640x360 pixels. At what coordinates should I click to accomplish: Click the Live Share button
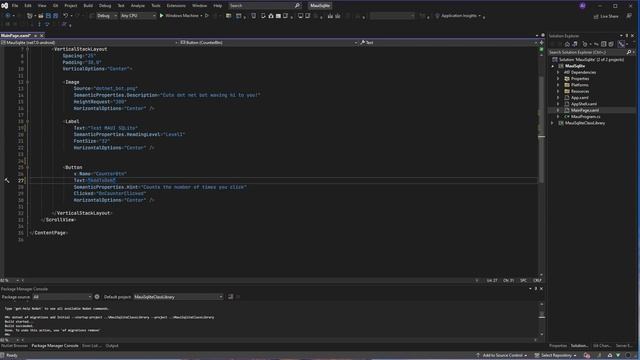click(606, 16)
